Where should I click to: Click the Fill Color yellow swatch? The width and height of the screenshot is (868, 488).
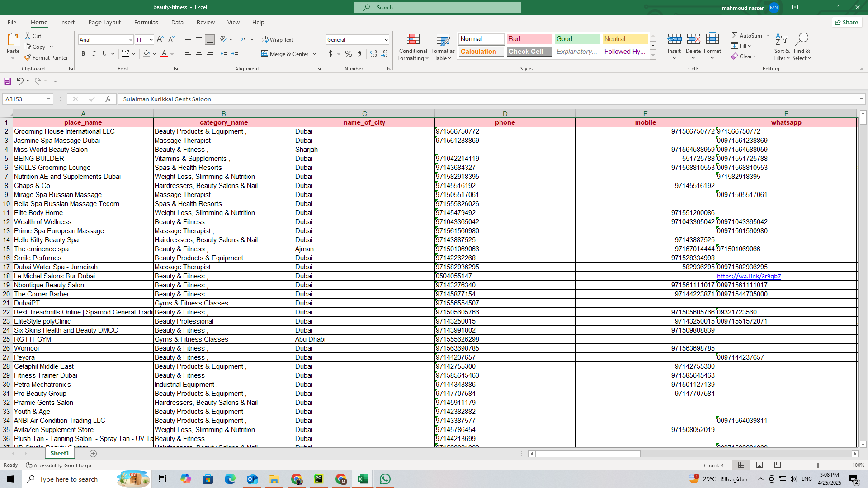(146, 54)
